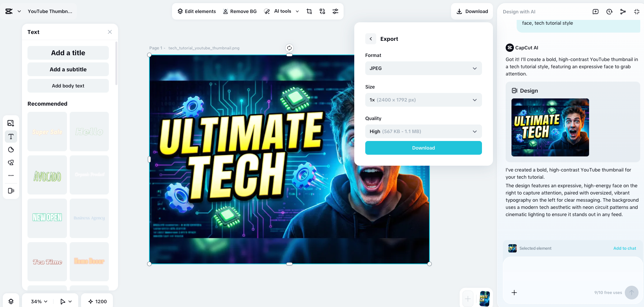Choose the Business Agency text preset
The height and width of the screenshot is (307, 644).
89,218
